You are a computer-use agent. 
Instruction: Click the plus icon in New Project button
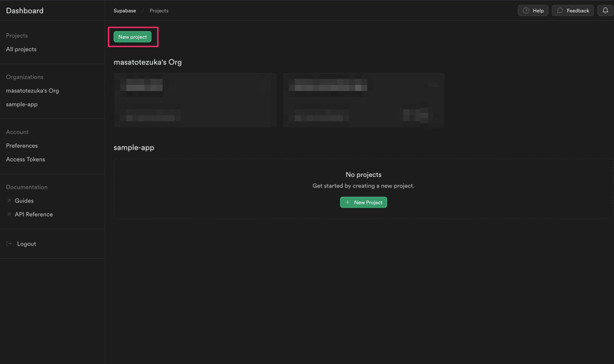pyautogui.click(x=348, y=202)
